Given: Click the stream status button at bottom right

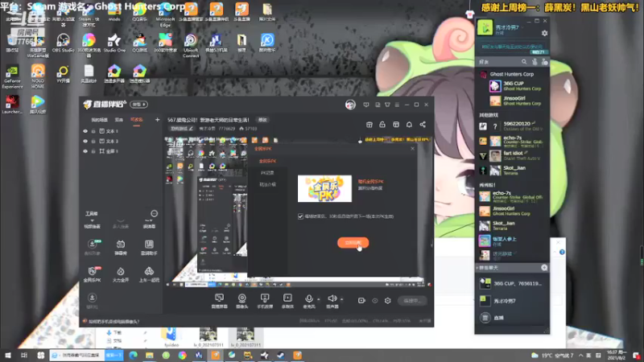Looking at the screenshot, I should 412,301.
